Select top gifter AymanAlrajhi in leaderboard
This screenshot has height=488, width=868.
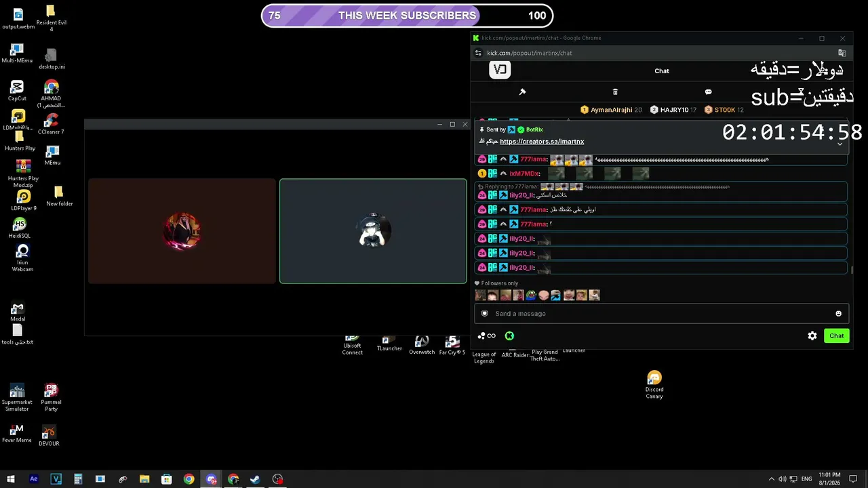click(612, 110)
